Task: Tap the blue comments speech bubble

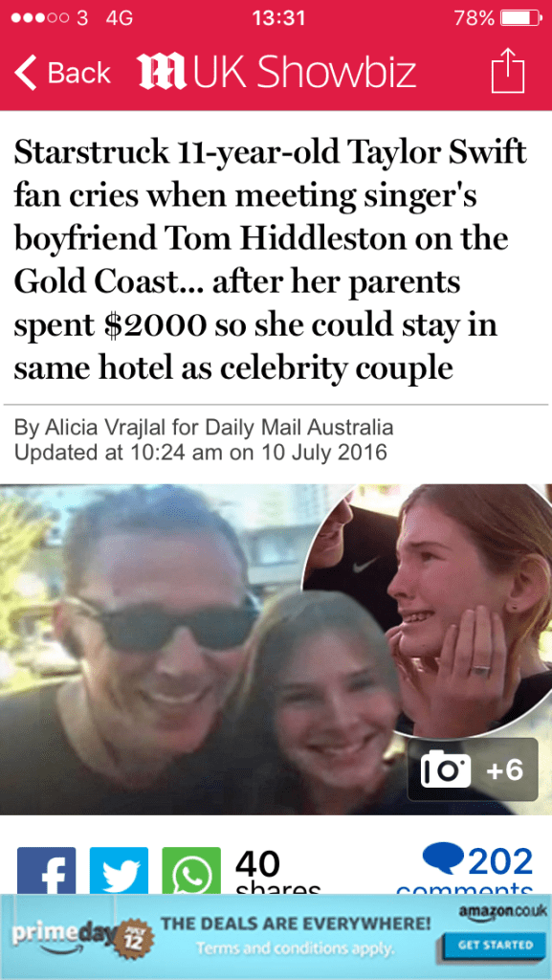Action: pyautogui.click(x=444, y=858)
